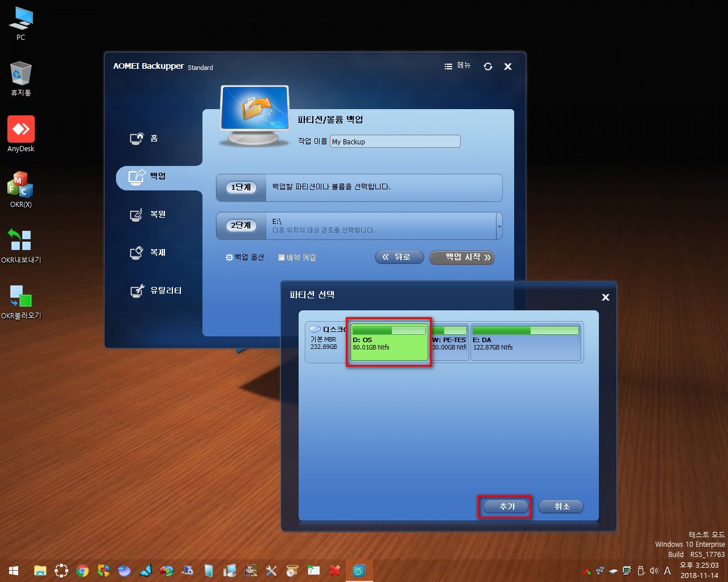Open the purple pie-chart disk tool in taskbar
Viewport: 728px width, 582px height.
(125, 571)
